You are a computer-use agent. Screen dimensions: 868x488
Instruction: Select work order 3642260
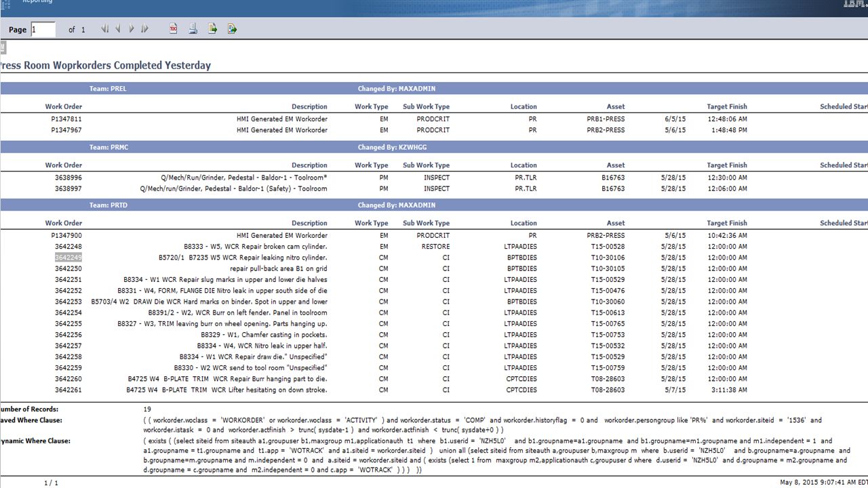[68, 379]
